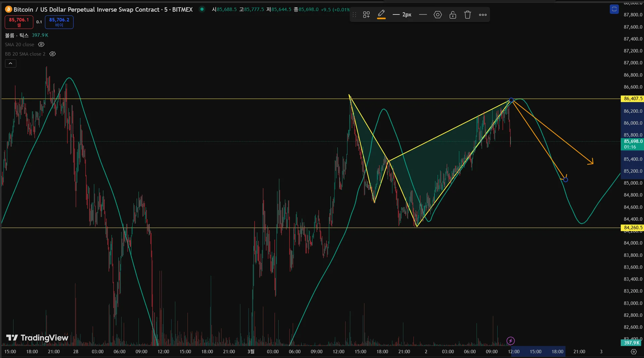Screen dimensions: 644x358
Task: Click the blue fullscreen mode button
Action: coord(614,9)
